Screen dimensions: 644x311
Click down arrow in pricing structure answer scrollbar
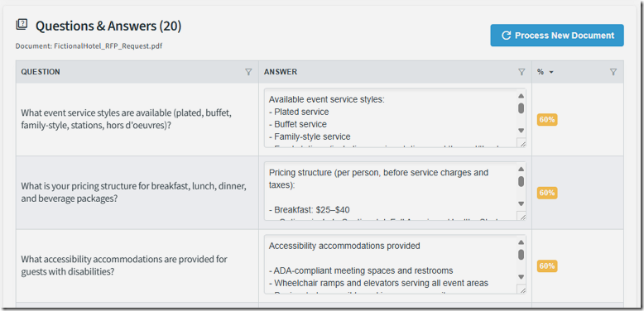point(521,203)
